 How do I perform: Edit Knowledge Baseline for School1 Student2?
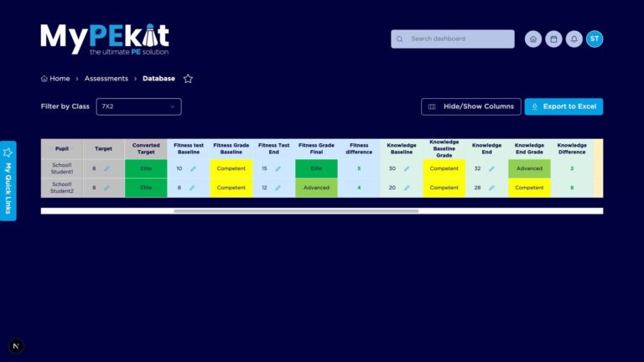click(x=407, y=188)
